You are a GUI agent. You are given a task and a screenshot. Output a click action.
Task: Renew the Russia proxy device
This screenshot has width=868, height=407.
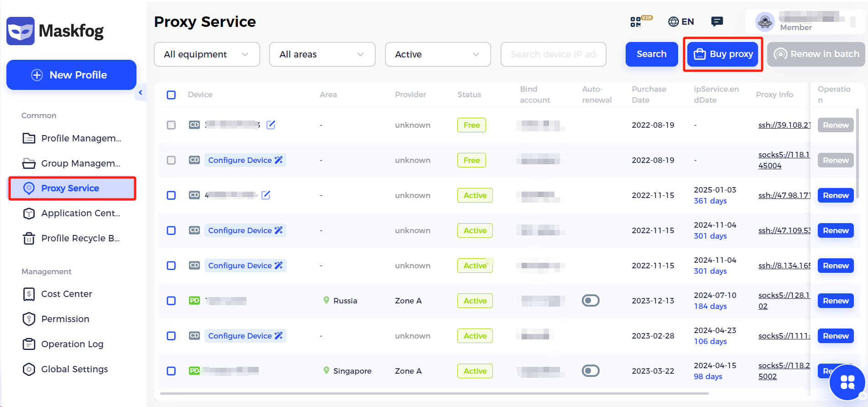coord(836,301)
